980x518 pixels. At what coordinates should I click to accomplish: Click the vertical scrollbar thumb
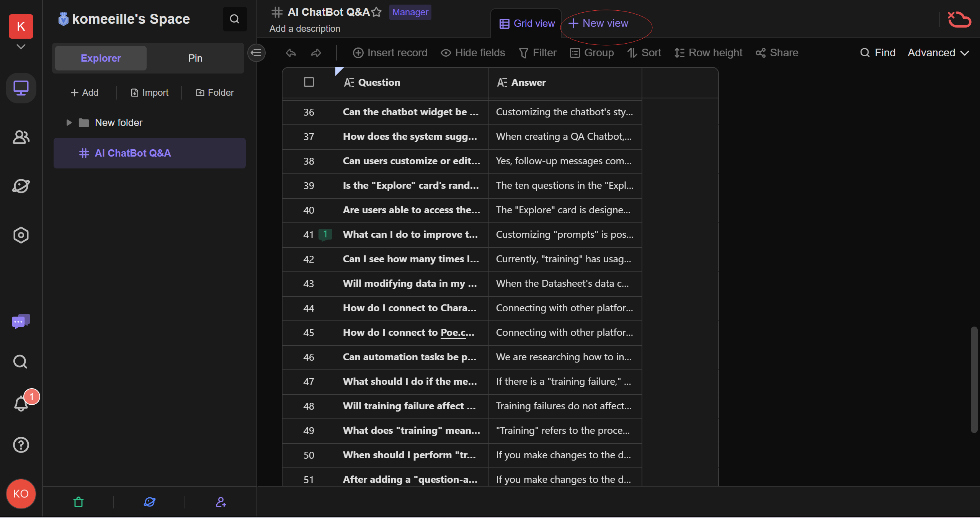(974, 379)
